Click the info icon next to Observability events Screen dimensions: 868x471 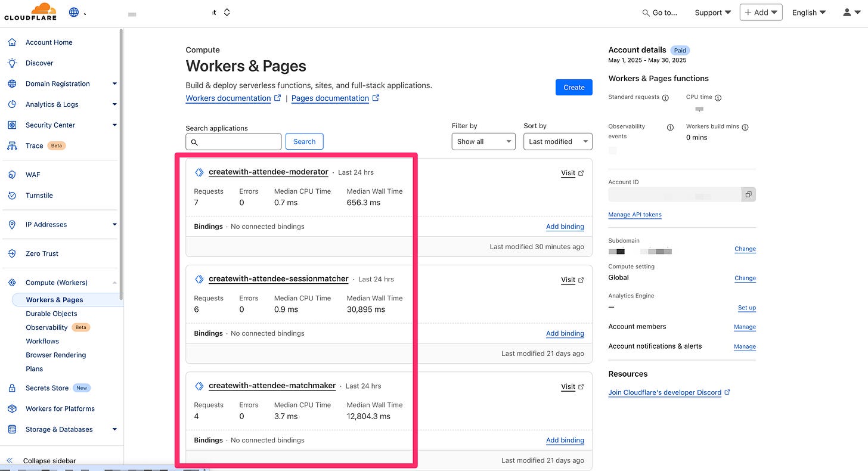point(670,127)
